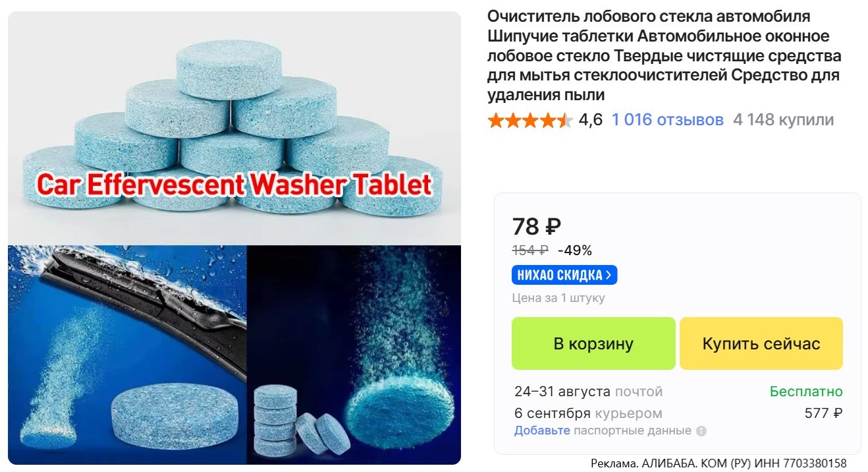
Task: Click the Добавьте passport data link
Action: pyautogui.click(x=542, y=430)
